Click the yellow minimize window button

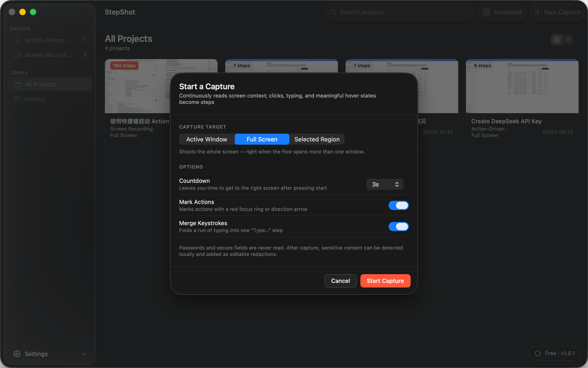click(23, 12)
